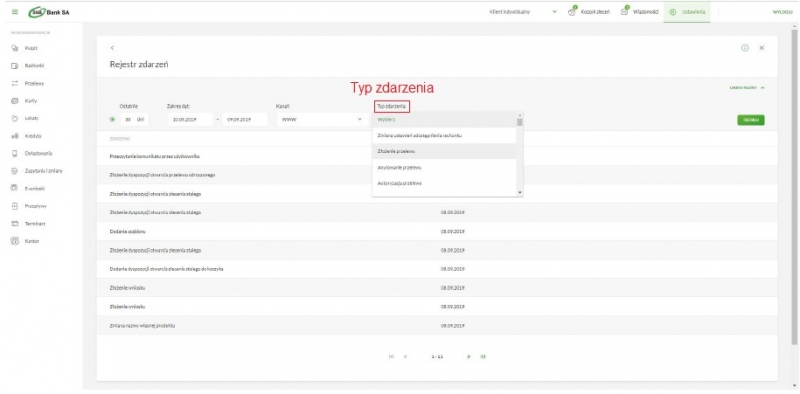Collapse the filters section expander
This screenshot has height=394, width=800.
[747, 88]
